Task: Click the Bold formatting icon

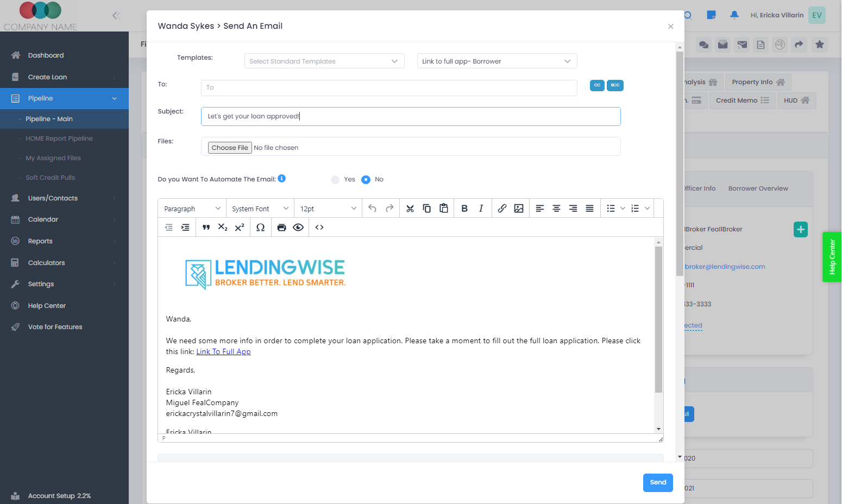Action: pos(464,209)
